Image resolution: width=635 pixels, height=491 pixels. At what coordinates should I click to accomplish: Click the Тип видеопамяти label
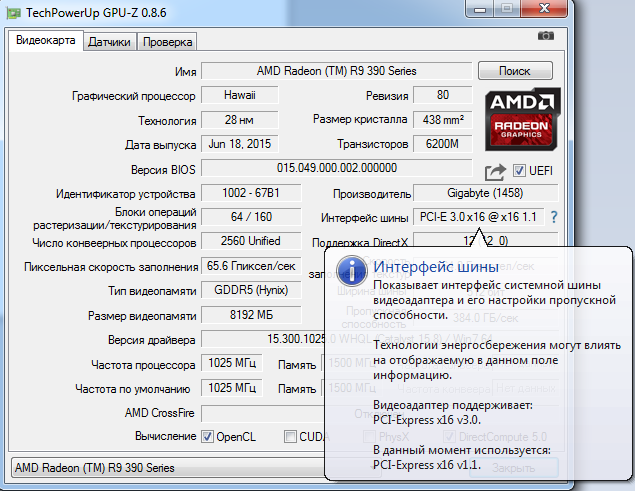click(152, 291)
